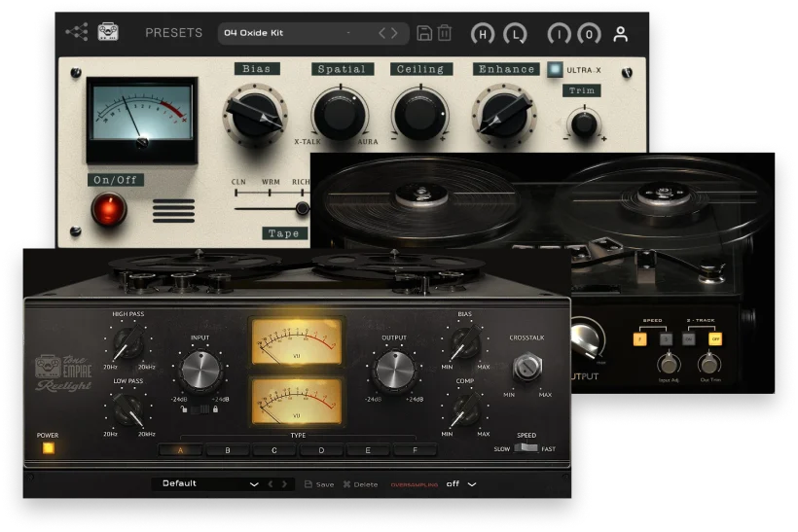Screen dimensions: 798x532
Task: Select tape type A
Action: [180, 450]
